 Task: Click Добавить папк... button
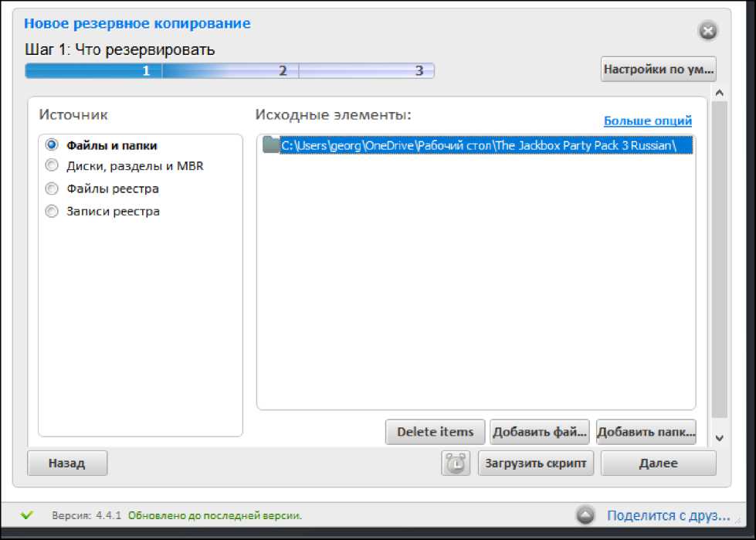646,432
